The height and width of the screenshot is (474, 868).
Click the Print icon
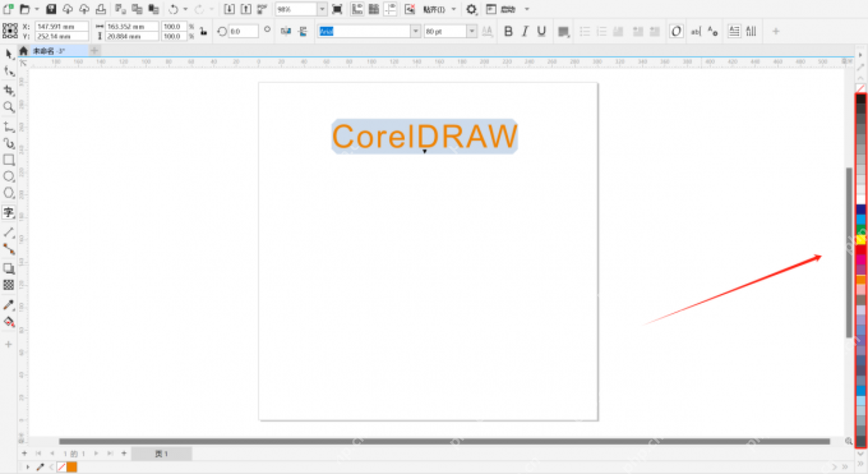[x=101, y=9]
